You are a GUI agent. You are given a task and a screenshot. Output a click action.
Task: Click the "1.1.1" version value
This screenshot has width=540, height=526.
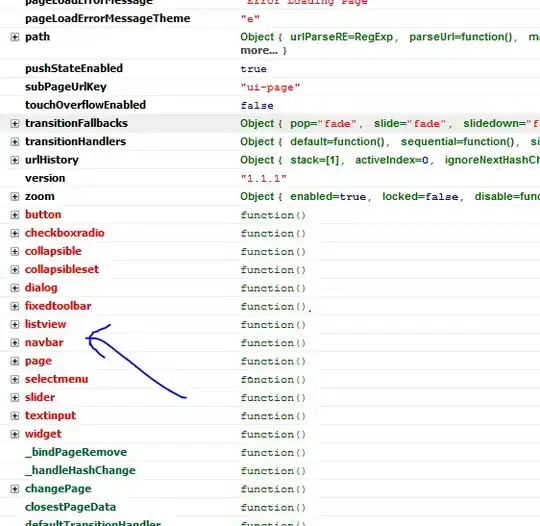[x=263, y=179]
